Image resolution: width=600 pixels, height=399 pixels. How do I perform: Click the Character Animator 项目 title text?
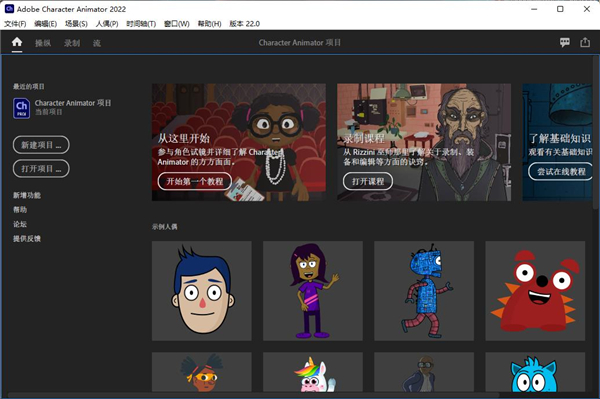coord(300,42)
